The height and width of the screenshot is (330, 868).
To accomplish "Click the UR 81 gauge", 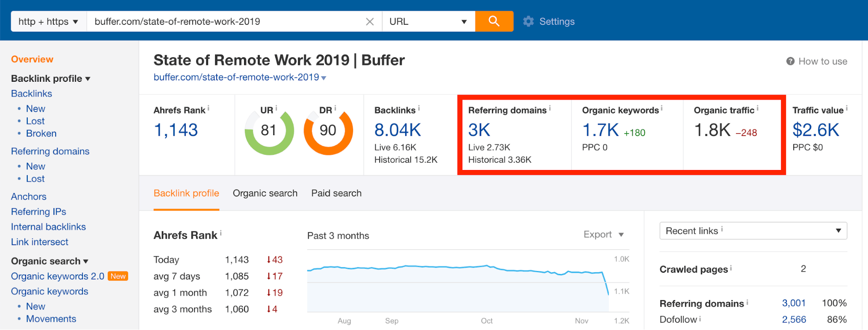I will coord(269,130).
